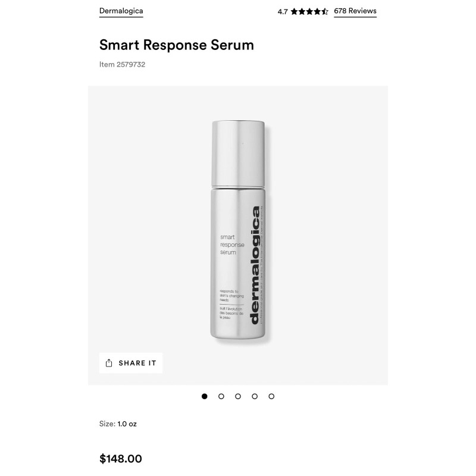Click the silver bottle cap
Screen dimensions: 476x476
point(238,154)
